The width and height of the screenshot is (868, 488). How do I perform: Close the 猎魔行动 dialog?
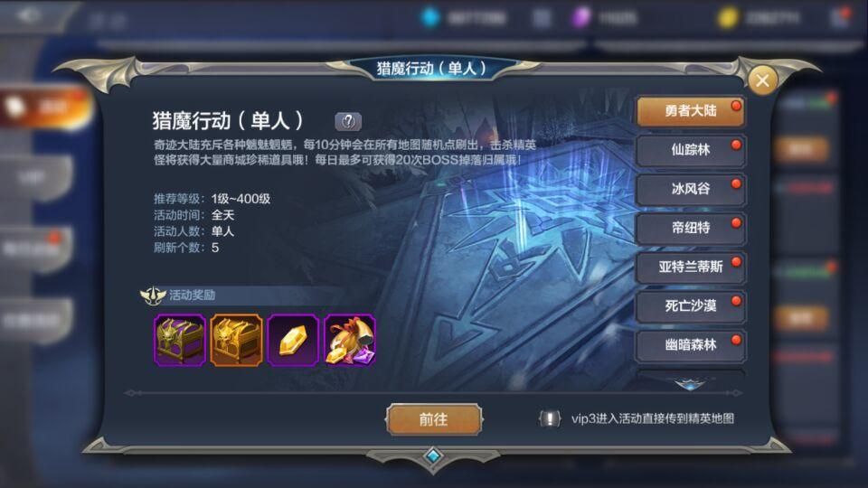click(x=762, y=80)
